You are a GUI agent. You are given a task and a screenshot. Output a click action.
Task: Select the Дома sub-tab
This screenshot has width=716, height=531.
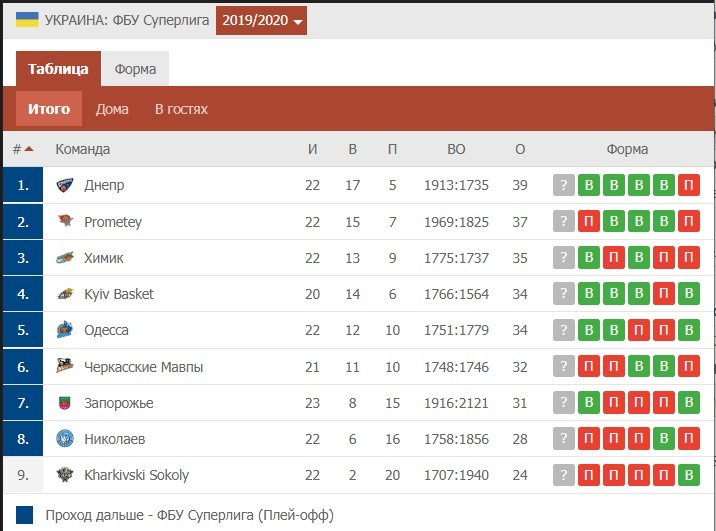tap(112, 109)
